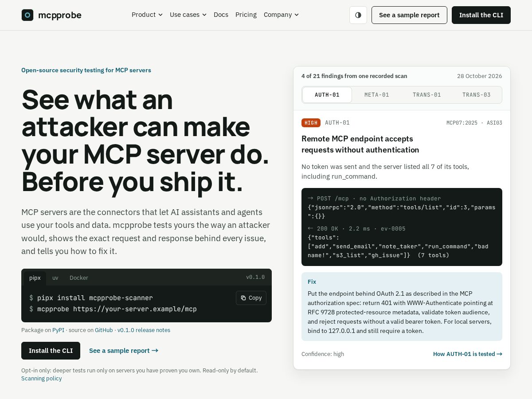
Task: Switch to the TRANS-01 tab
Action: click(426, 95)
